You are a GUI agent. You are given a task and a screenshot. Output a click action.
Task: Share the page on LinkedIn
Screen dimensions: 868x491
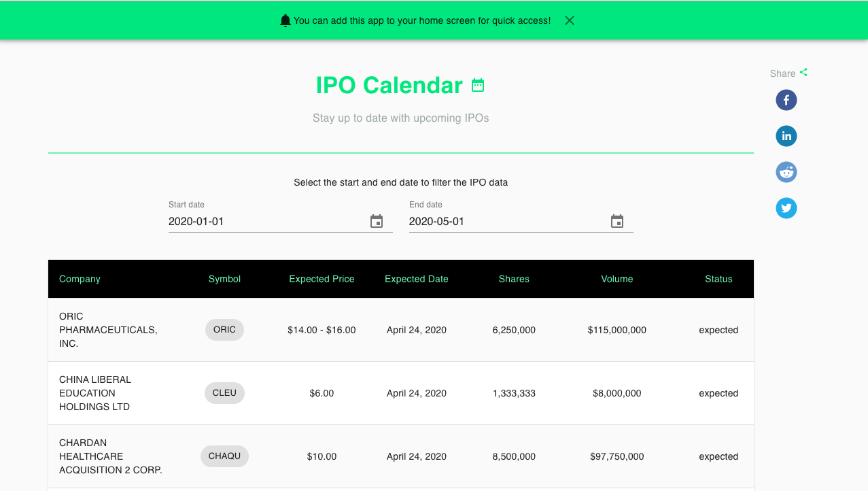pos(786,135)
